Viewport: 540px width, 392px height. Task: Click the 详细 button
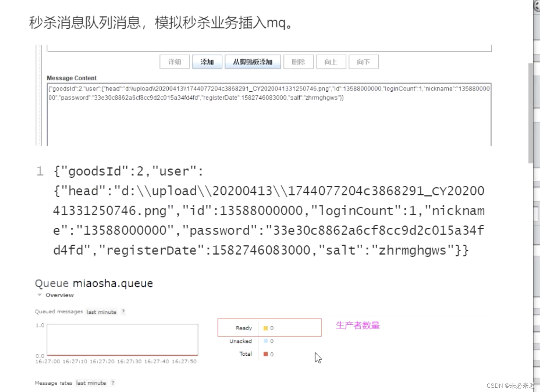pyautogui.click(x=174, y=62)
